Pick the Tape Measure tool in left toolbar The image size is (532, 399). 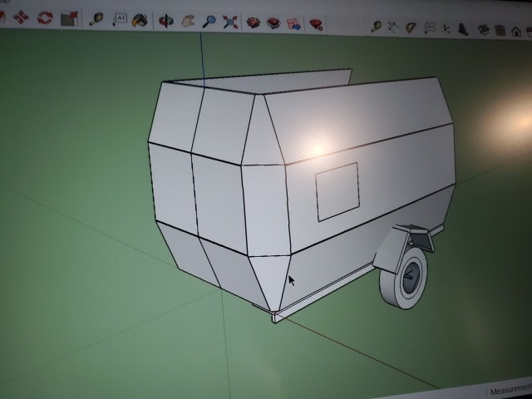coord(96,19)
